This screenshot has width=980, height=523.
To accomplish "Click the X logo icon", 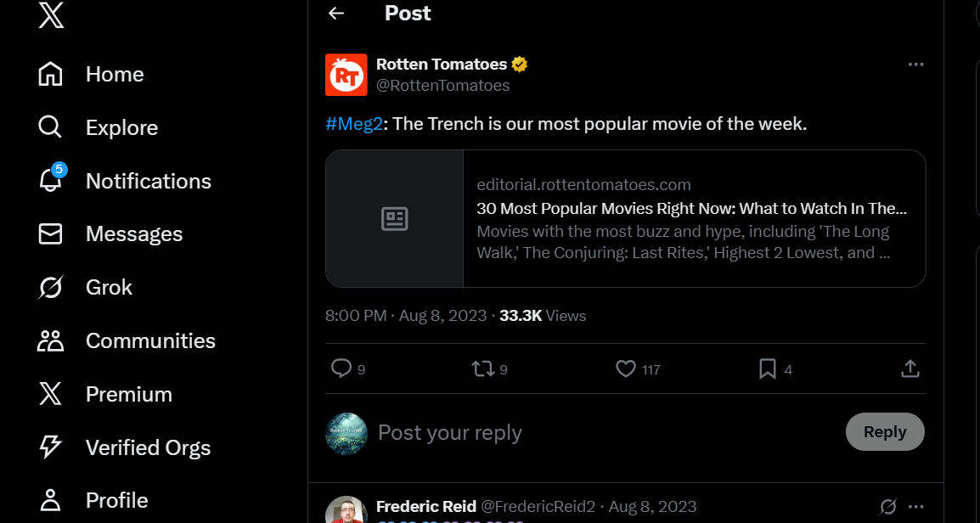I will [51, 15].
